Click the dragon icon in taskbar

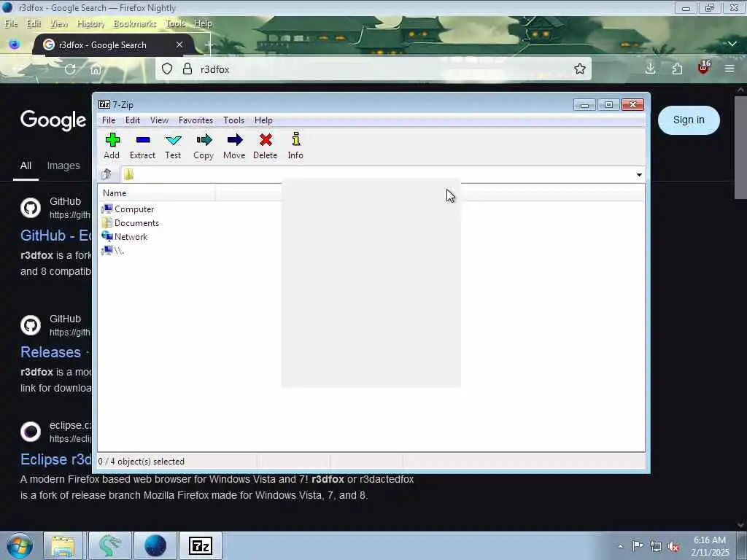(109, 545)
